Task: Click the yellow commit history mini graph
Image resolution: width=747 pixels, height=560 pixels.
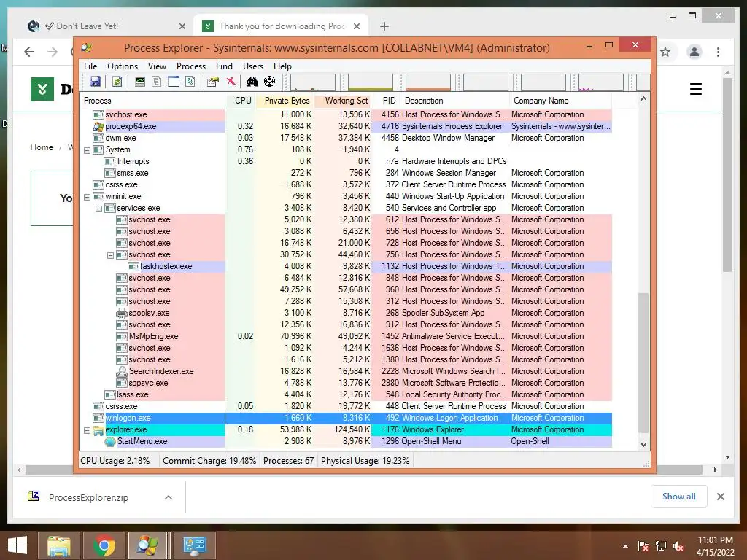Action: (370, 82)
